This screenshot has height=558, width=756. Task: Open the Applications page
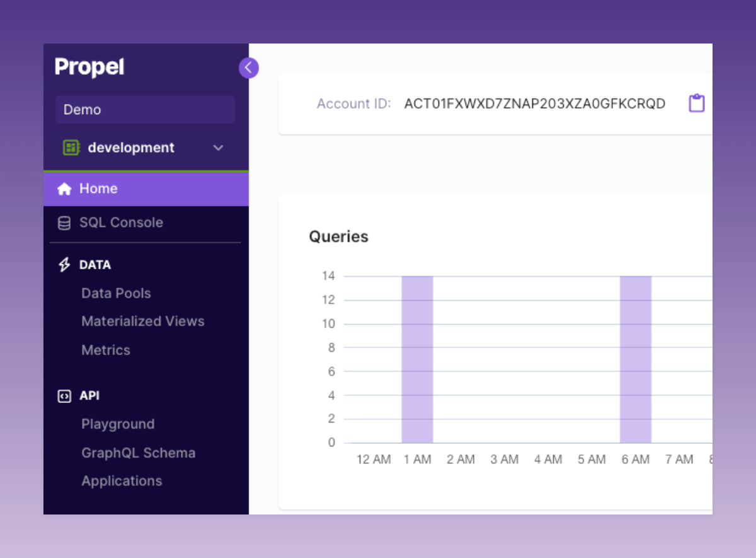(x=122, y=481)
